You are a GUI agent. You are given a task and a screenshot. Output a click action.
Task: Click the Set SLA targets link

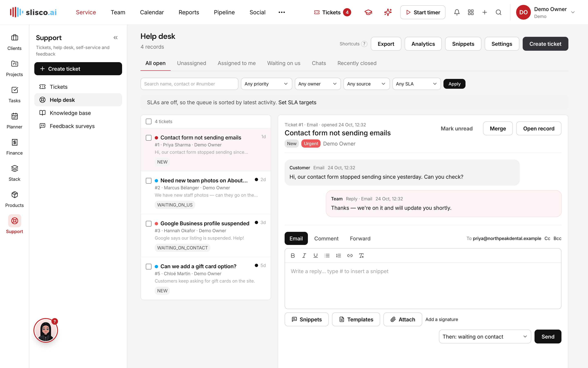click(297, 102)
